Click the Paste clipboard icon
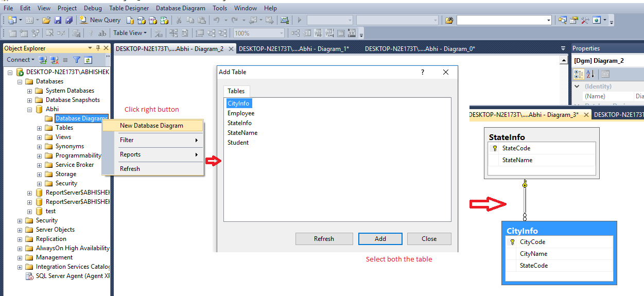The image size is (644, 296). 201,20
